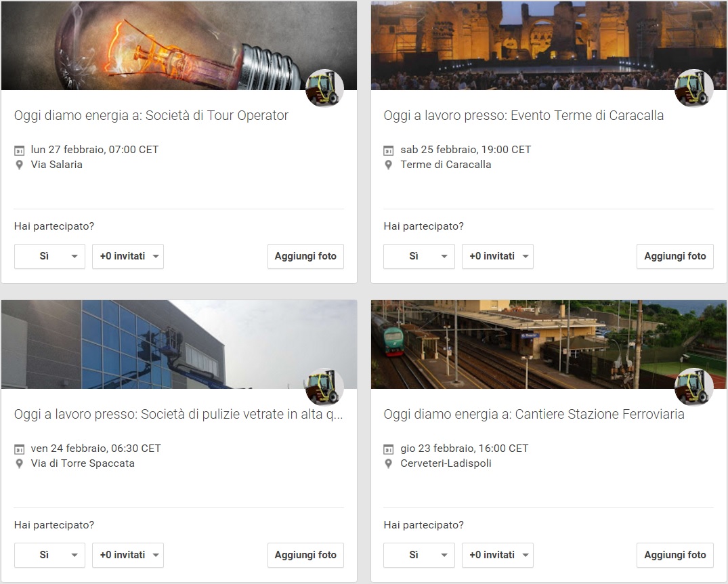Open the Sì dropdown on Tour Operator card

49,257
